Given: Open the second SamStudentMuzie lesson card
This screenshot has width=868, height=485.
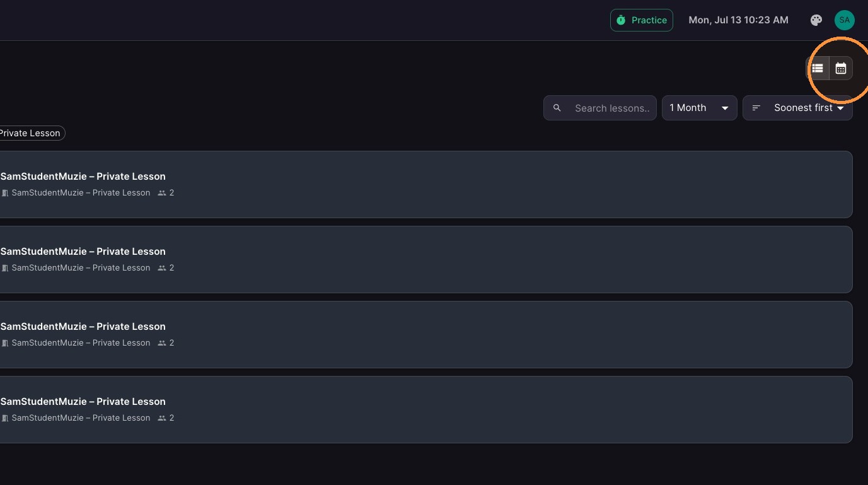Looking at the screenshot, I should [426, 259].
